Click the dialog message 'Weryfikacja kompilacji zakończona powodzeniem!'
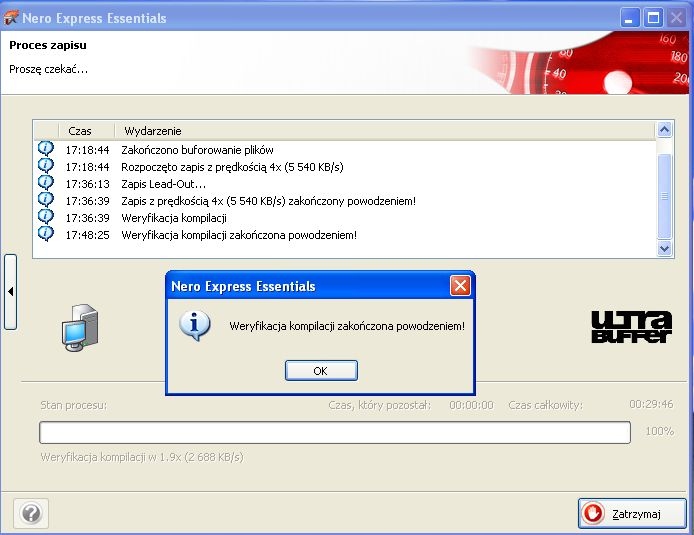 [x=347, y=327]
